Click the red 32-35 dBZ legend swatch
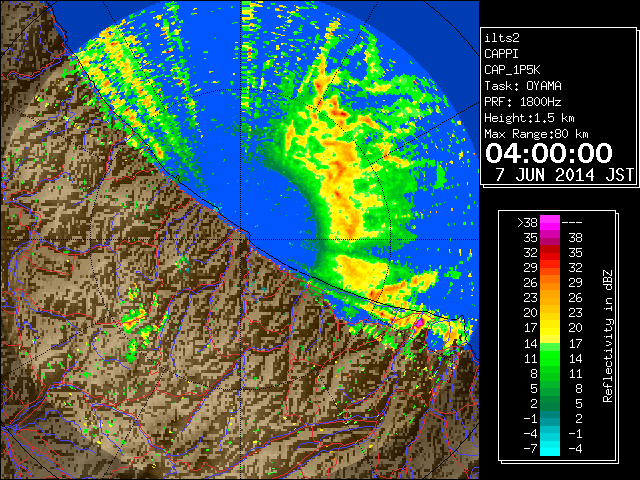640x480 pixels. (550, 253)
